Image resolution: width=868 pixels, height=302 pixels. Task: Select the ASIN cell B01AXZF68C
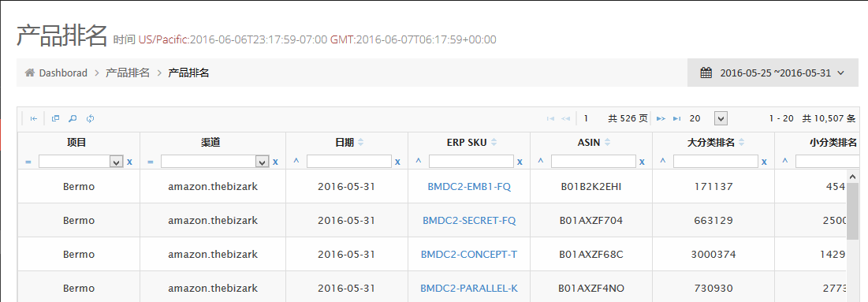click(x=591, y=255)
